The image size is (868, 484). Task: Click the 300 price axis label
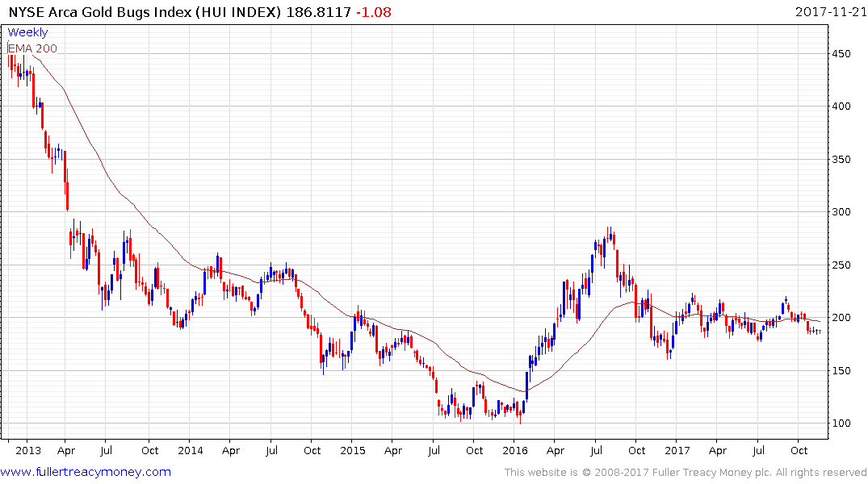point(841,212)
